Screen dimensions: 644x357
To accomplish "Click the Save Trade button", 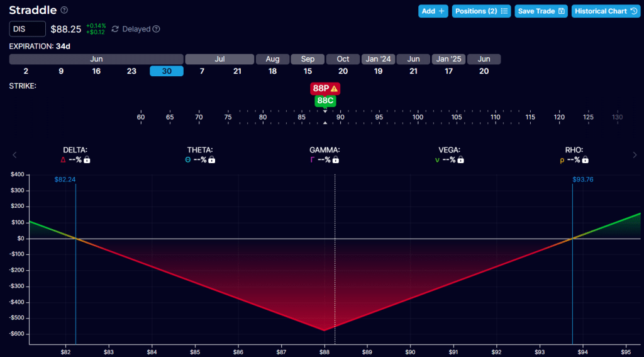I will click(541, 11).
